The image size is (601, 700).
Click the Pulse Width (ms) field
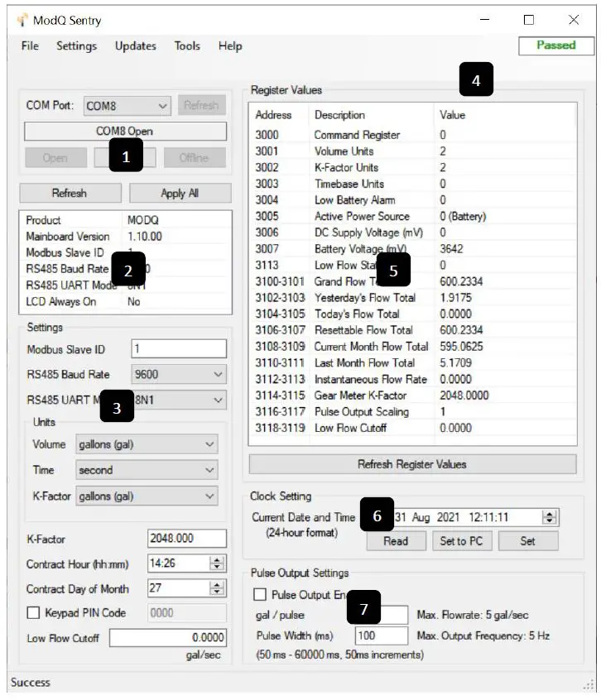pos(382,635)
